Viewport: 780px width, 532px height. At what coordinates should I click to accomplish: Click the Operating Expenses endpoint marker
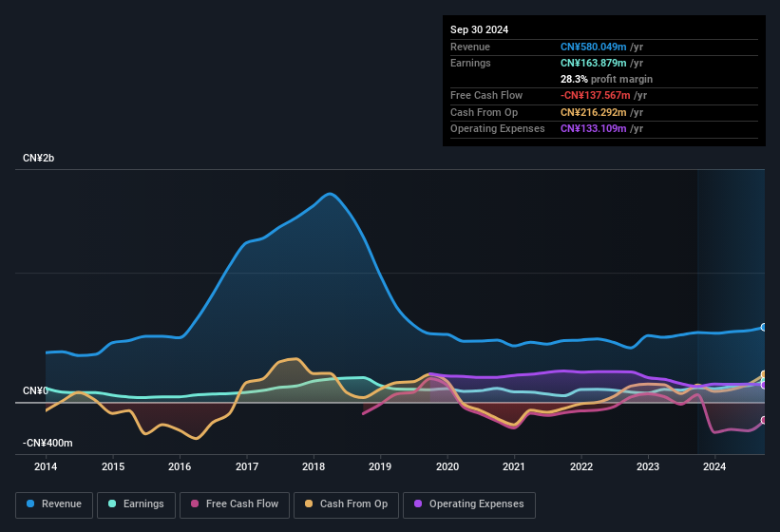[764, 385]
